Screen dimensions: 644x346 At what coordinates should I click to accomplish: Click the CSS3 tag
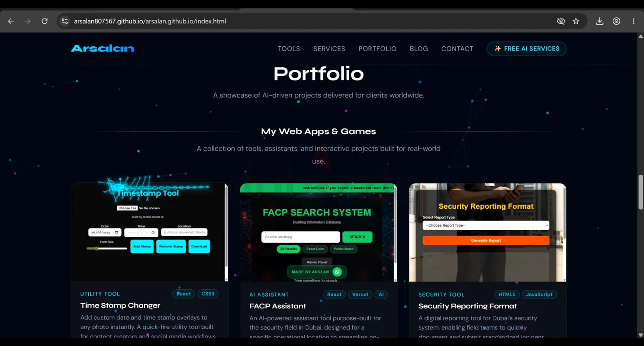click(208, 294)
